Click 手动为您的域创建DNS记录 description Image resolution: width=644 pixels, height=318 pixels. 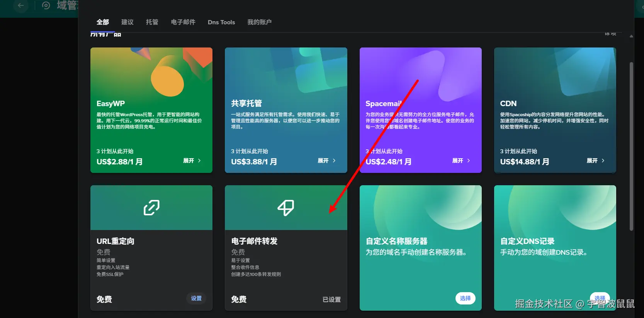point(544,252)
